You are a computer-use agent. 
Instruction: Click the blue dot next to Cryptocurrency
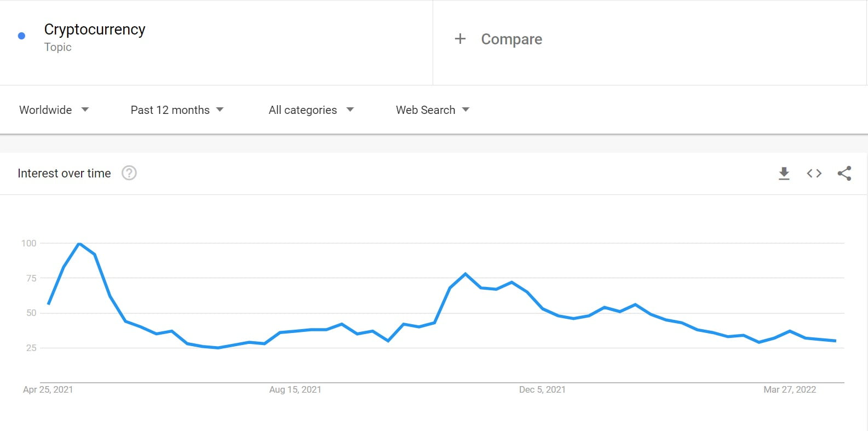pyautogui.click(x=21, y=36)
